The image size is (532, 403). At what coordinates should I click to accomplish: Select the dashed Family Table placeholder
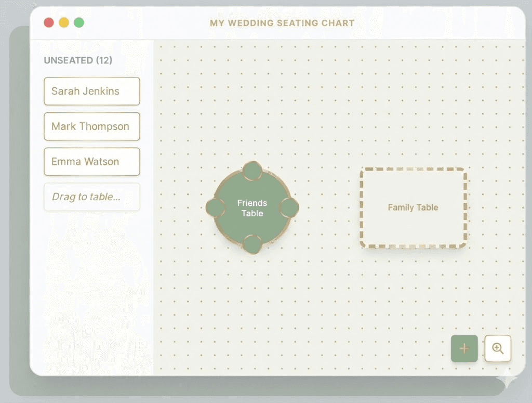tap(413, 207)
